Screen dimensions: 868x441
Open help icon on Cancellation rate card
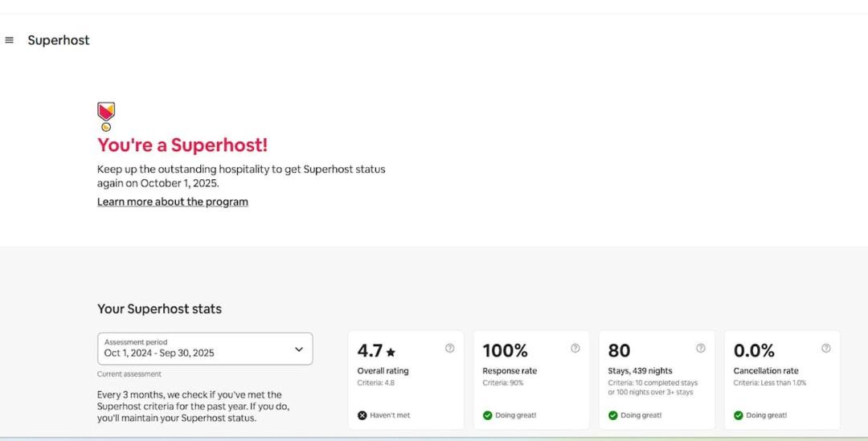(x=826, y=348)
